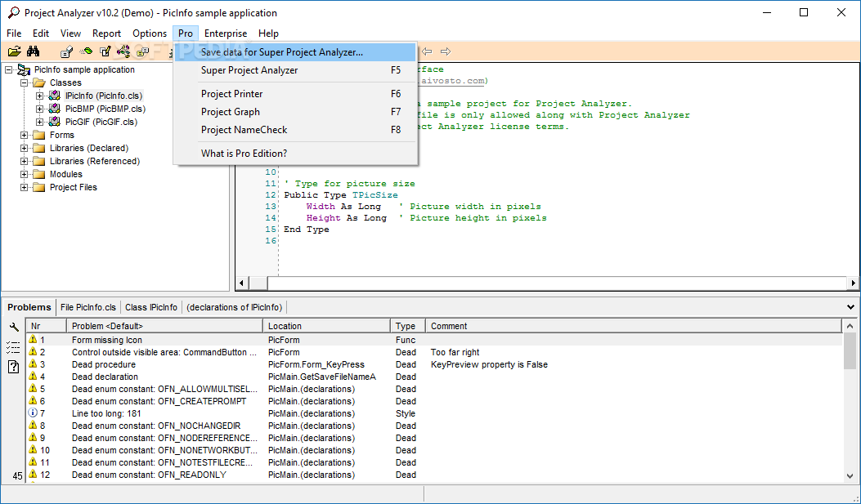Collapse the PicInfo sample application root node
861x504 pixels.
pos(9,69)
